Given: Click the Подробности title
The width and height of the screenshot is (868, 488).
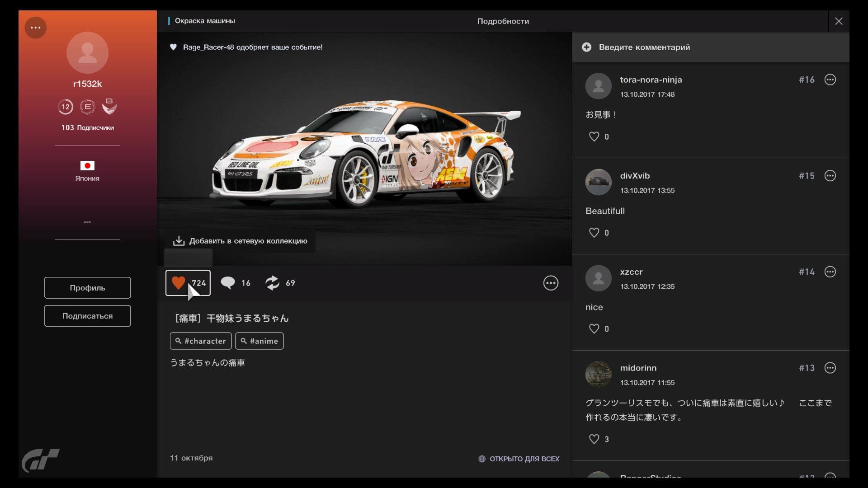Looking at the screenshot, I should 503,21.
